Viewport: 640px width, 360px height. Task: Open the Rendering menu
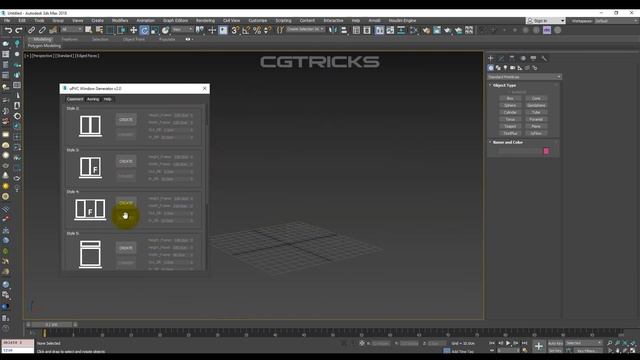click(205, 20)
